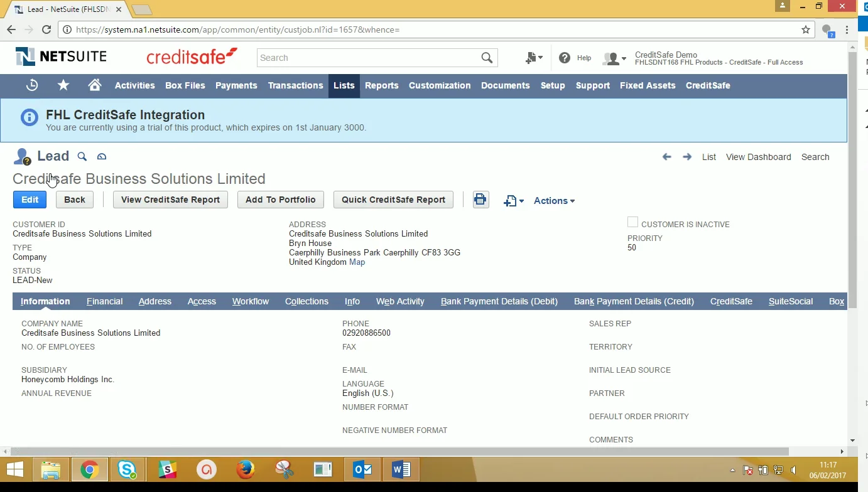Image resolution: width=868 pixels, height=492 pixels.
Task: Click the search magnifier in global search
Action: point(487,58)
